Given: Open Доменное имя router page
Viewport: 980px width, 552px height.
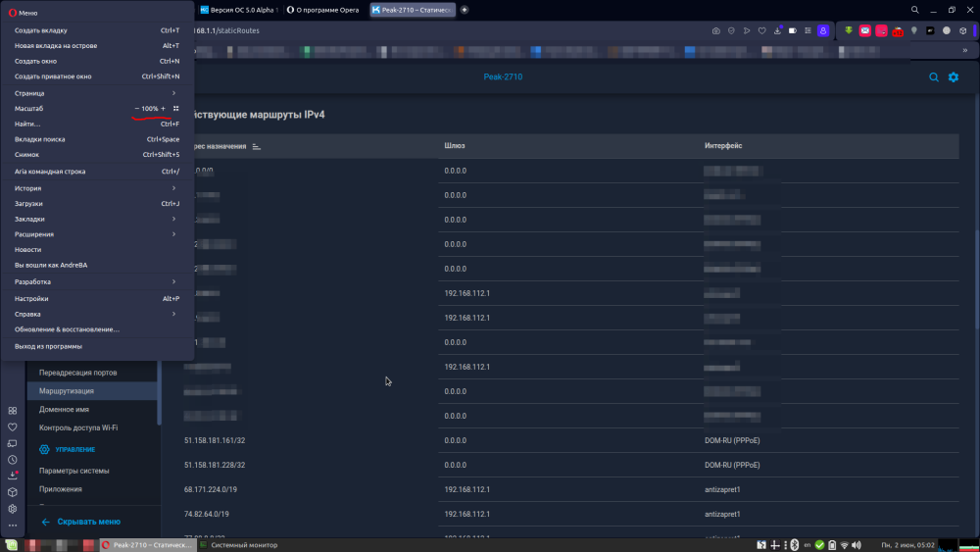Looking at the screenshot, I should (x=64, y=410).
